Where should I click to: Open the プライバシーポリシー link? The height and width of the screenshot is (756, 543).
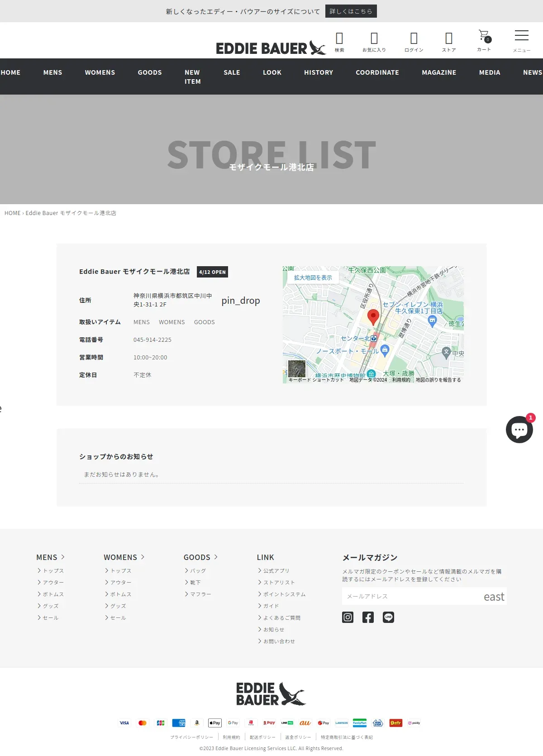tap(191, 737)
